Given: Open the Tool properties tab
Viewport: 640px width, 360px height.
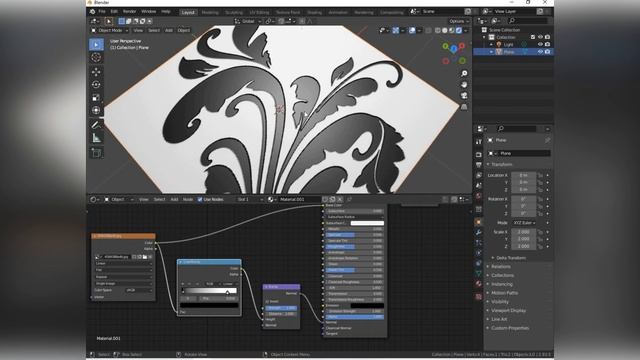Looking at the screenshot, I should click(x=479, y=142).
